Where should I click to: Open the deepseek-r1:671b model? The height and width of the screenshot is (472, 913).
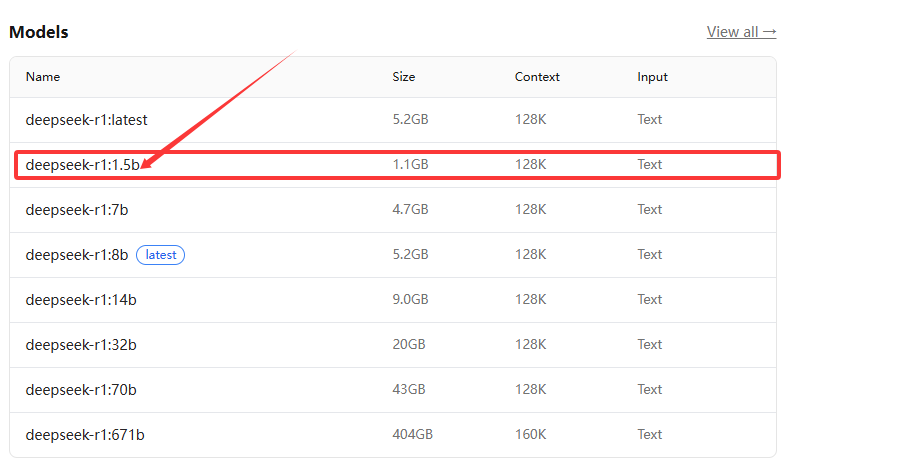(x=85, y=435)
